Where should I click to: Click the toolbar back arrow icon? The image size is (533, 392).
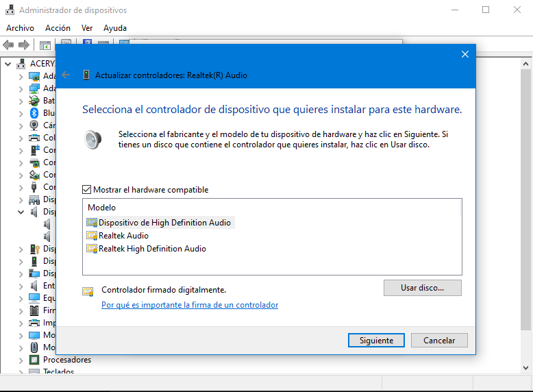coord(8,45)
